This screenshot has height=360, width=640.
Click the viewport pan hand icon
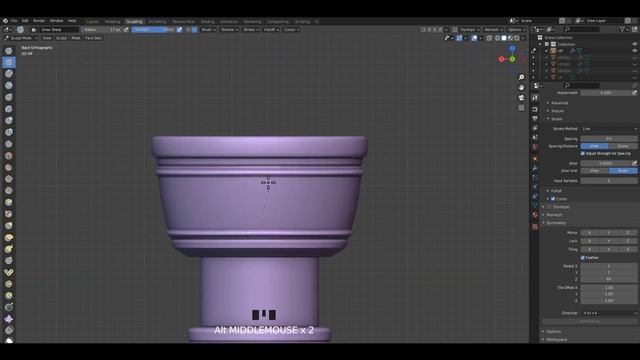click(521, 87)
